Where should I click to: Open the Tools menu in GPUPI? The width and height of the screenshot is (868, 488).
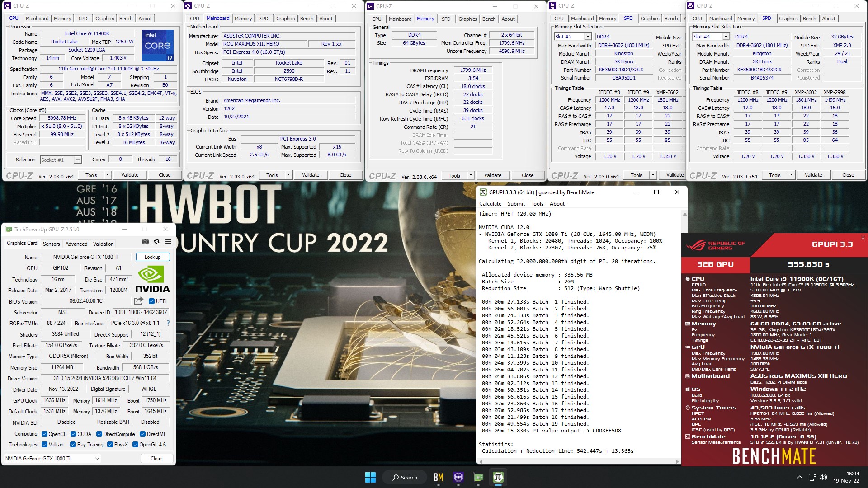537,204
